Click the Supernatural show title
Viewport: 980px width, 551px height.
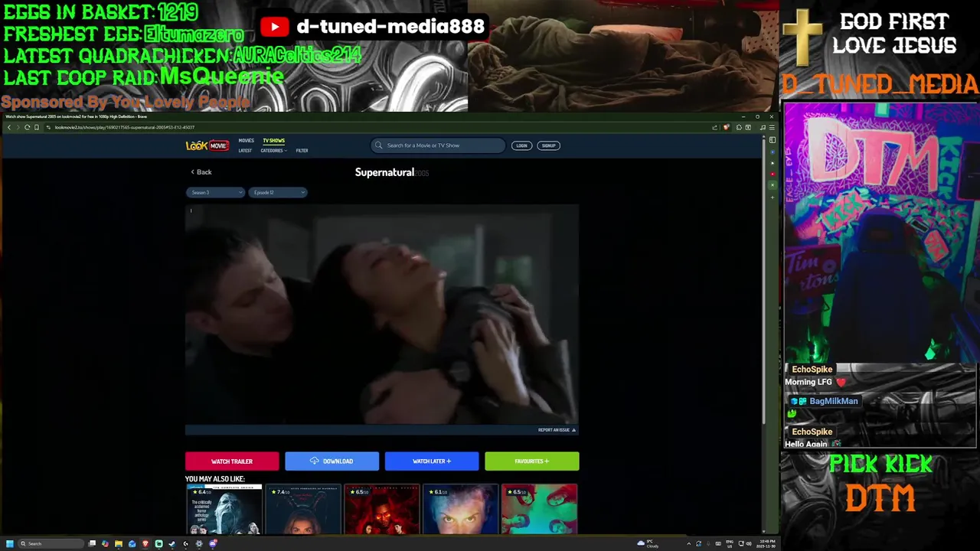[x=384, y=172]
